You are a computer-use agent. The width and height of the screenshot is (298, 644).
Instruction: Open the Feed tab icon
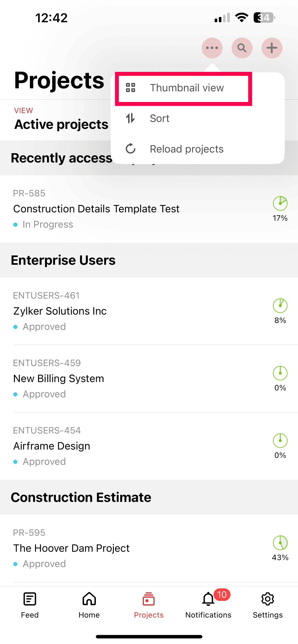[x=30, y=599]
